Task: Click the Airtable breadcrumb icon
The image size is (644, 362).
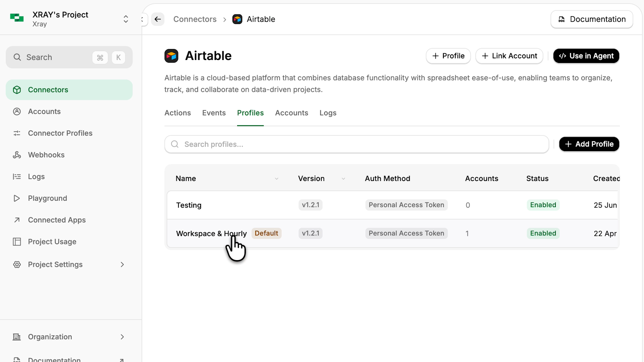Action: tap(237, 19)
